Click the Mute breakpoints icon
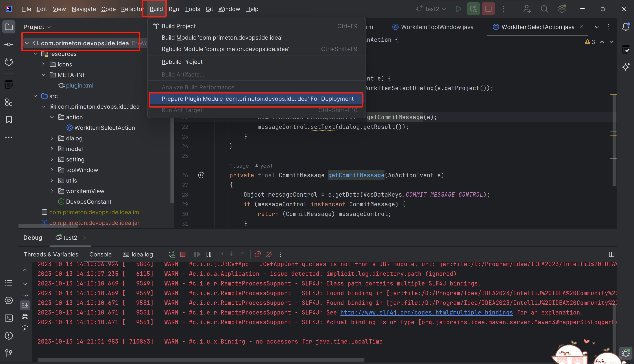 click(269, 254)
